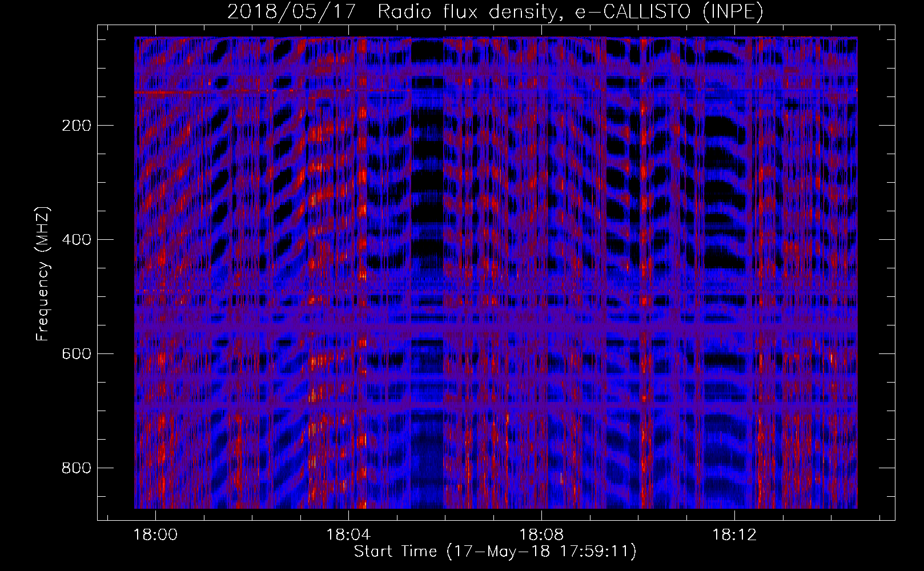924x571 pixels.
Task: Click the 18:04 time tick label
Action: 348,535
